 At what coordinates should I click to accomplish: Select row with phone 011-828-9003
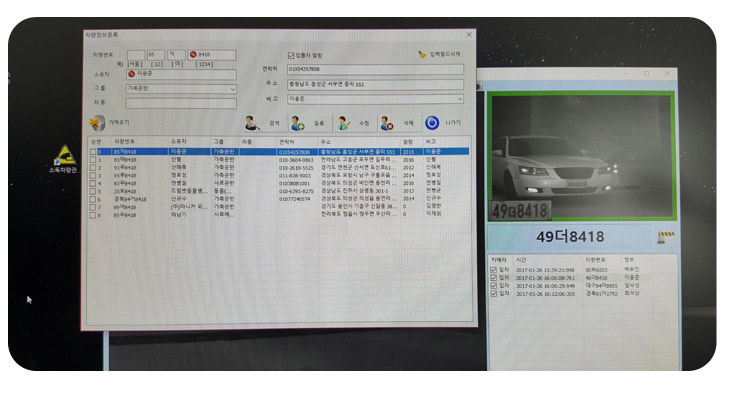278,176
